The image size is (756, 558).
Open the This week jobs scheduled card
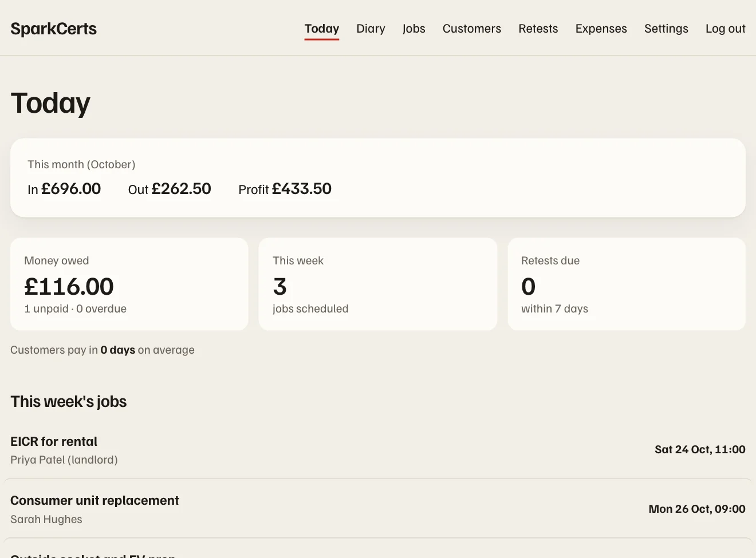point(378,284)
